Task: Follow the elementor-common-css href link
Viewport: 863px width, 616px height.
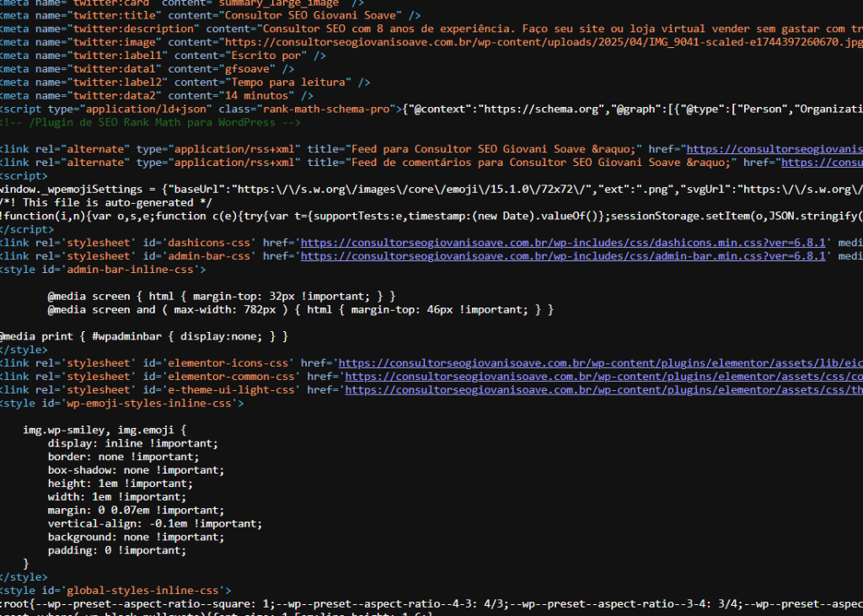Action: pyautogui.click(x=603, y=377)
